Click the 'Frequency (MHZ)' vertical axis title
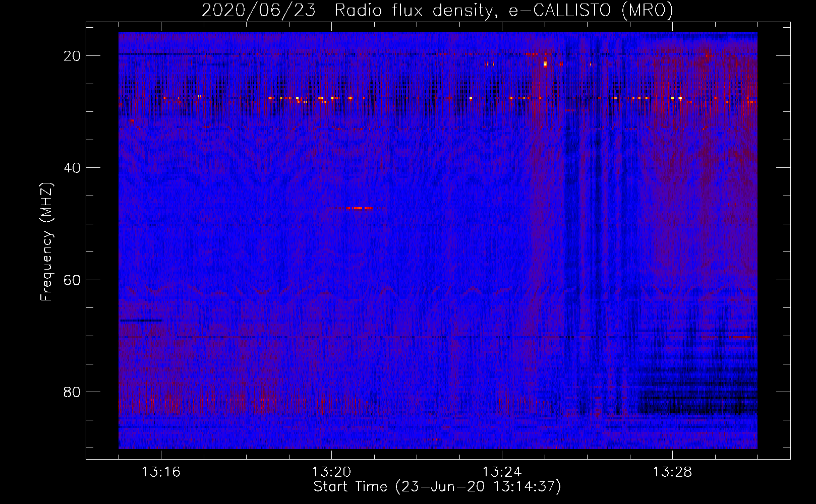This screenshot has height=504, width=816. (x=46, y=242)
